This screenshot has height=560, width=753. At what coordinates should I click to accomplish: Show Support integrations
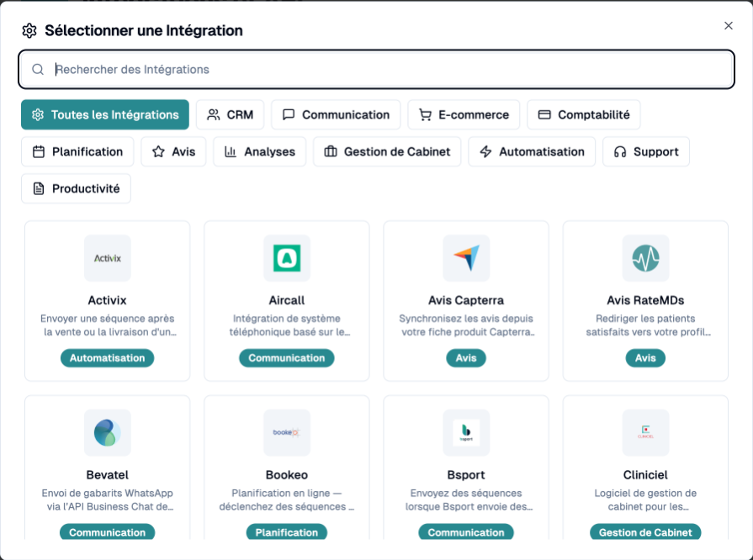646,151
